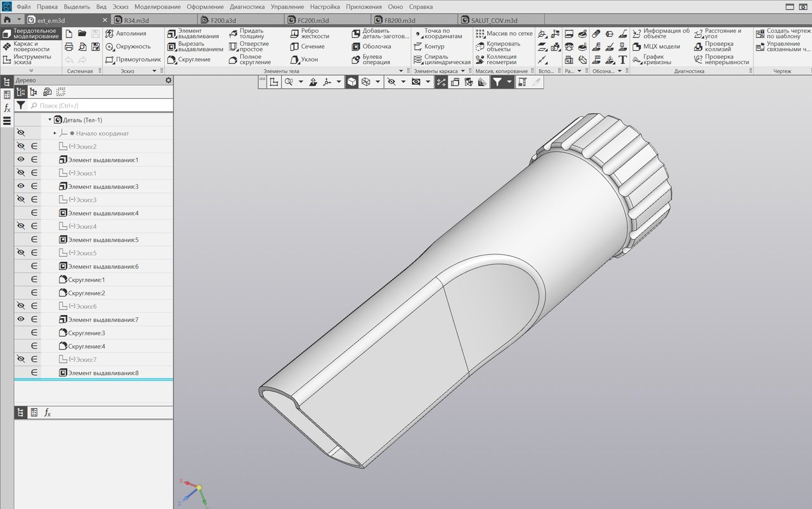Click Проверка непрерывности button
The image size is (812, 509).
point(722,60)
